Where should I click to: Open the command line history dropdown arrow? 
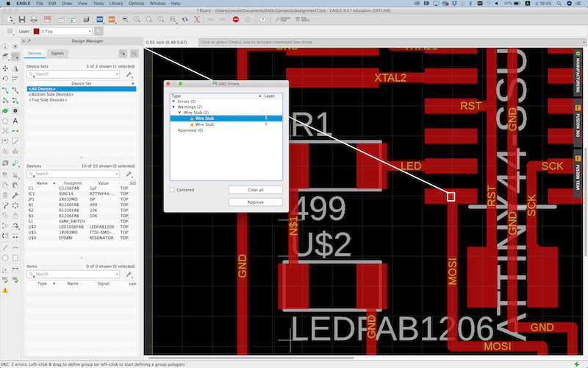pos(584,42)
